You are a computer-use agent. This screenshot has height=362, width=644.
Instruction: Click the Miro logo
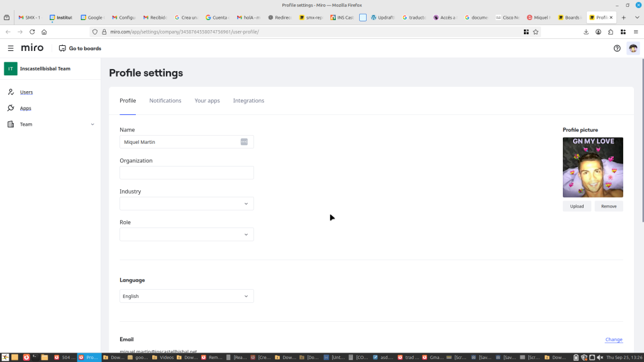click(x=32, y=48)
